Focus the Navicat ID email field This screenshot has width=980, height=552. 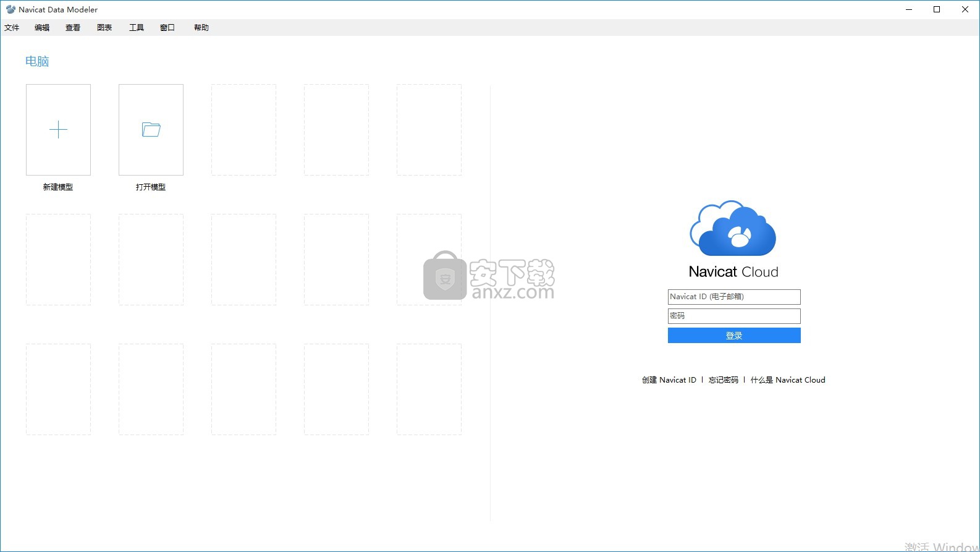point(734,297)
